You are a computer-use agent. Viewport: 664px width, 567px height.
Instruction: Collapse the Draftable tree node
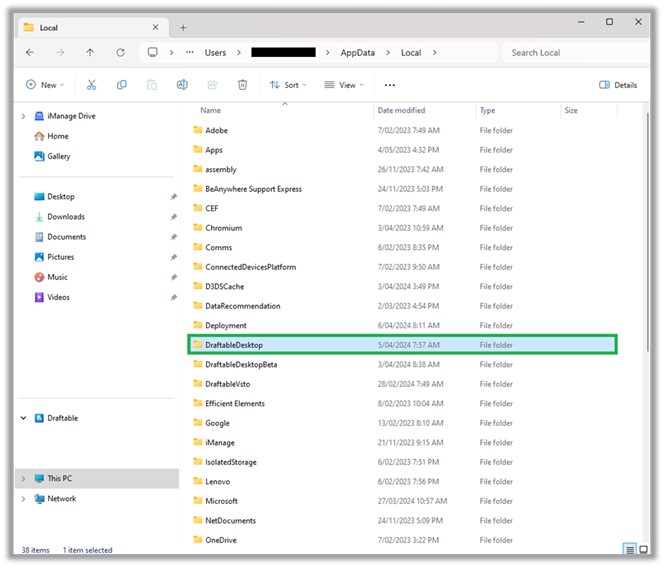click(23, 418)
